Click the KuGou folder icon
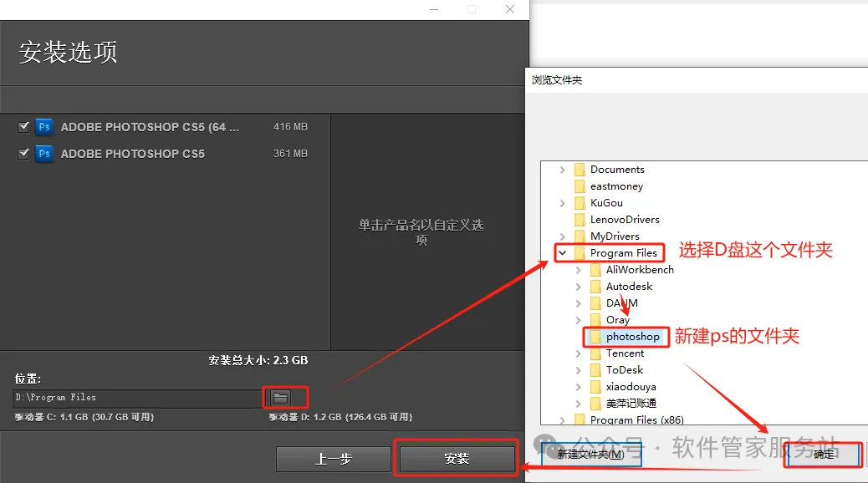The height and width of the screenshot is (483, 868). pos(580,202)
